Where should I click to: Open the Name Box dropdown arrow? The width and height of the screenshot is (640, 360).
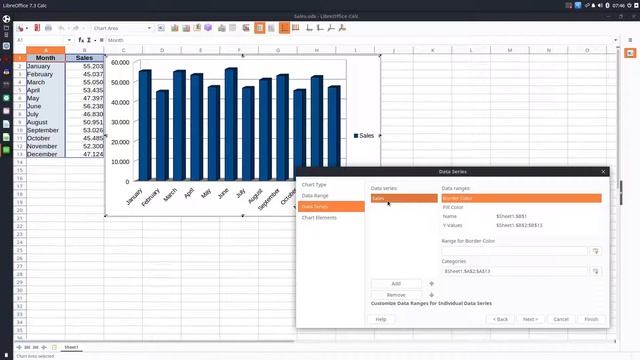tap(69, 40)
